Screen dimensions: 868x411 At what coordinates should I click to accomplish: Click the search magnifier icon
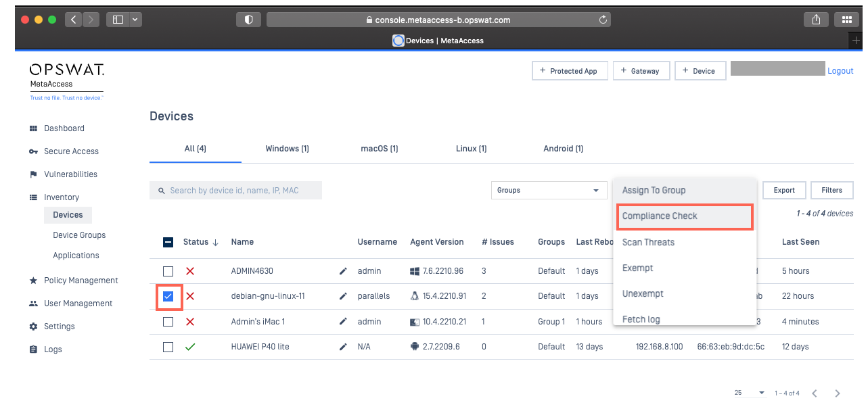pyautogui.click(x=162, y=191)
